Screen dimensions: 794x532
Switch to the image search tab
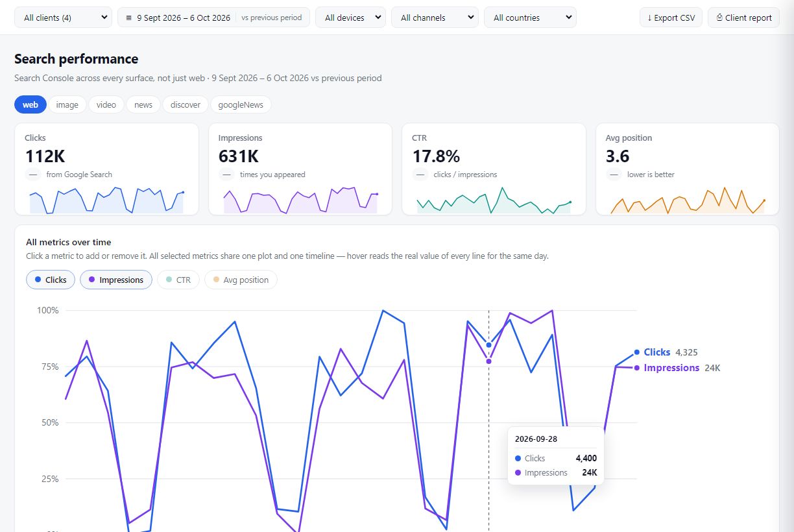(67, 104)
